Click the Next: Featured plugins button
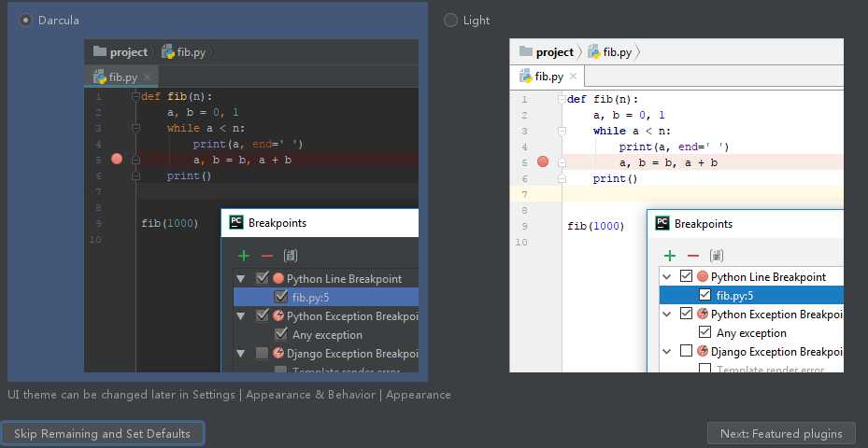Viewport: 868px width, 448px height. point(781,433)
